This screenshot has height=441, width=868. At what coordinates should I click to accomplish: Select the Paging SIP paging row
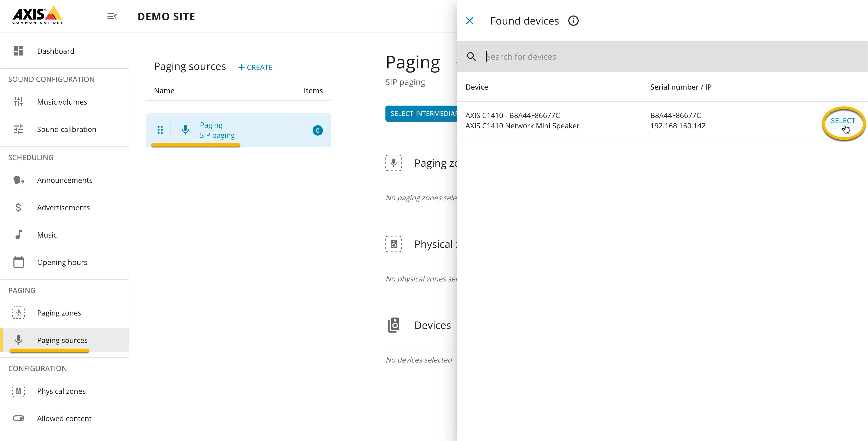coord(238,130)
